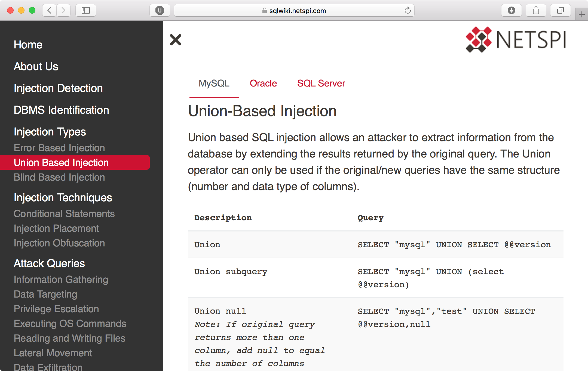
Task: Reload the sqlwiki page
Action: pos(408,11)
